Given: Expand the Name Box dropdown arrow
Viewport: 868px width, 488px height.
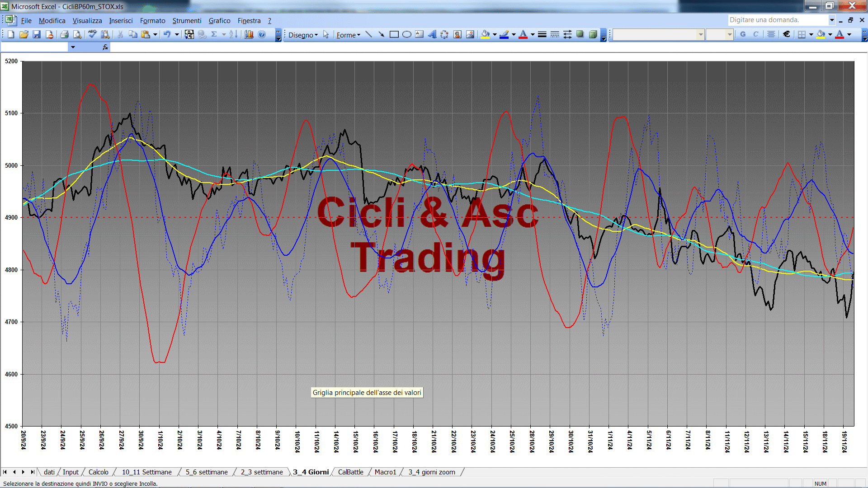Looking at the screenshot, I should (x=73, y=47).
